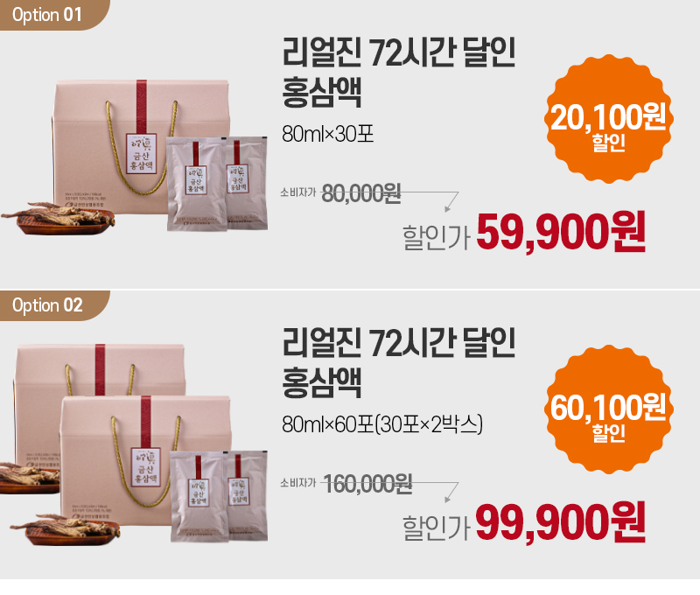The height and width of the screenshot is (595, 700).
Task: Click the 99,900원 discounted price
Action: 561,522
